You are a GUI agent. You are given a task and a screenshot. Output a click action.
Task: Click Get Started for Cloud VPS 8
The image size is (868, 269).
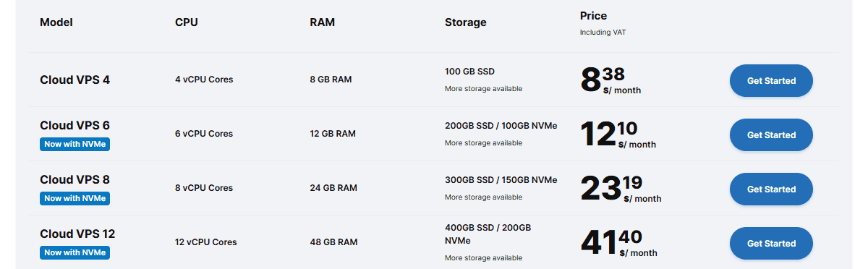pyautogui.click(x=771, y=189)
